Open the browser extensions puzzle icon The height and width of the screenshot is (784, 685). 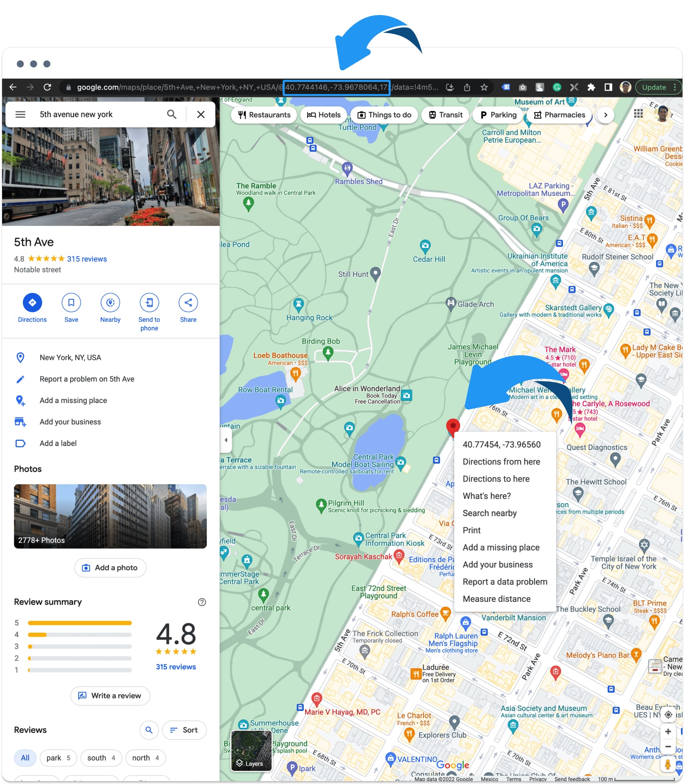pos(591,87)
